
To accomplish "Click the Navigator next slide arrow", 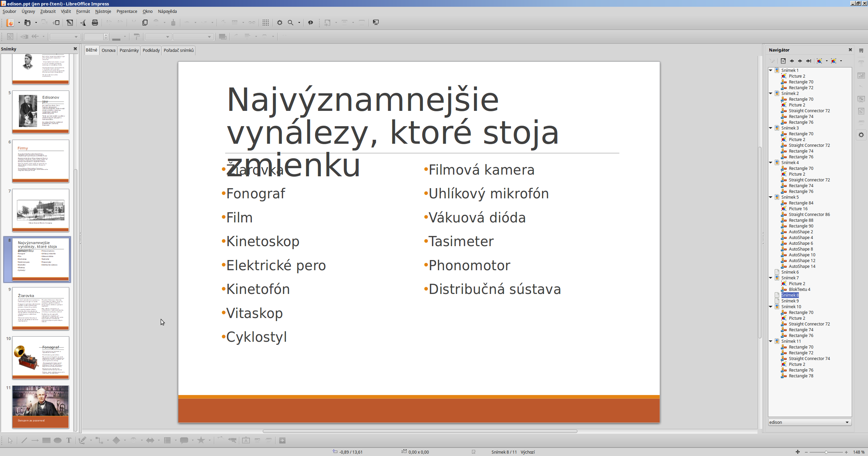I will coord(800,61).
